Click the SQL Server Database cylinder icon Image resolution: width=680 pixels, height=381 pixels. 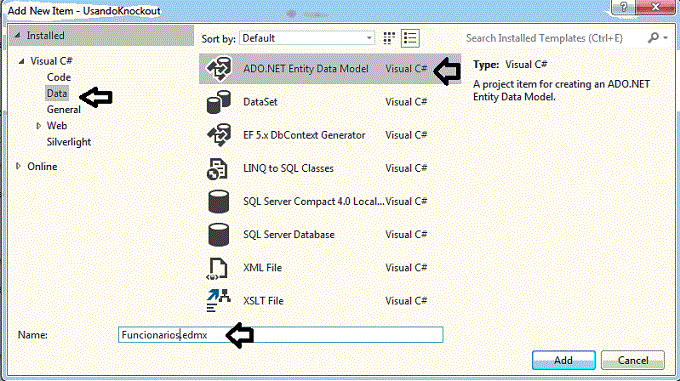[218, 234]
